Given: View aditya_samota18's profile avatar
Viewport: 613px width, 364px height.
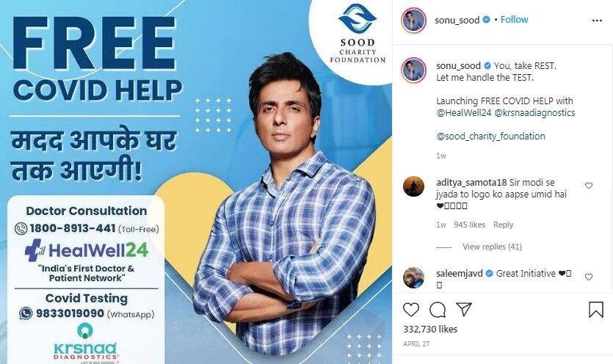Looking at the screenshot, I should pyautogui.click(x=413, y=186).
